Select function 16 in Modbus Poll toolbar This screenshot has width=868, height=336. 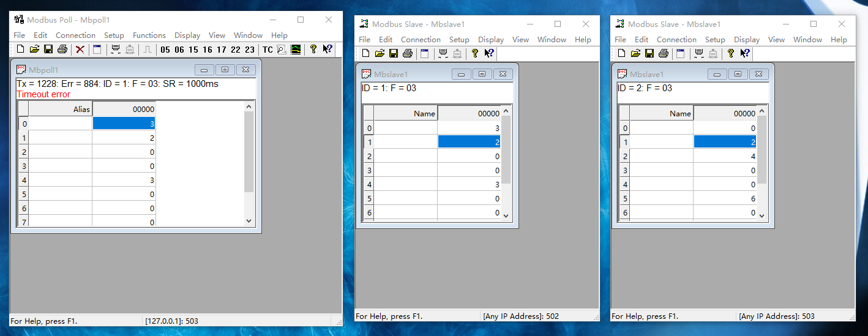click(208, 50)
